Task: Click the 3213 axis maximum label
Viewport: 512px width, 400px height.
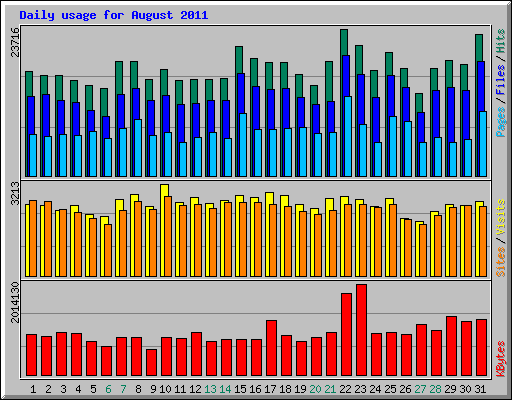Action: coord(15,193)
